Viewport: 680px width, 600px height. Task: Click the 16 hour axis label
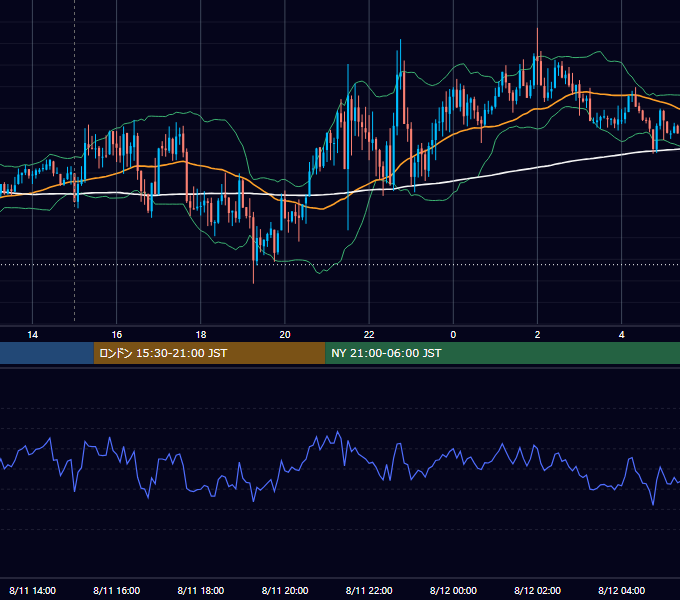coord(117,335)
